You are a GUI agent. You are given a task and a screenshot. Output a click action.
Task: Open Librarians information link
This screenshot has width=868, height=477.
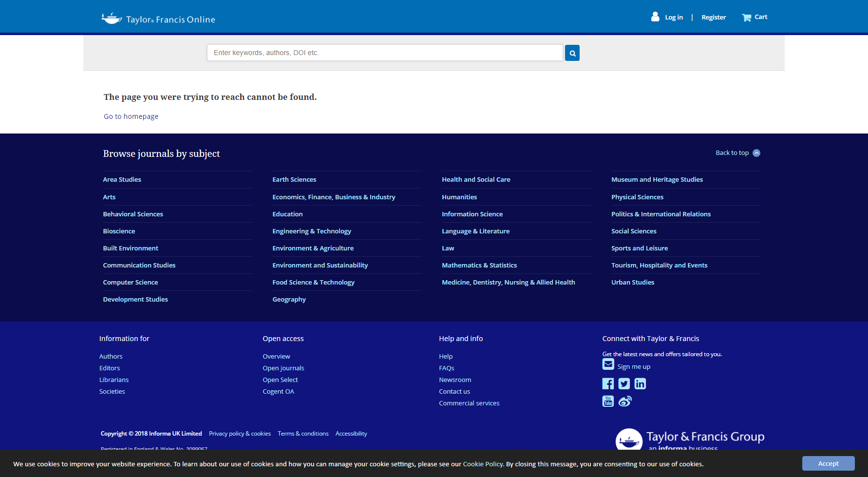coord(114,380)
